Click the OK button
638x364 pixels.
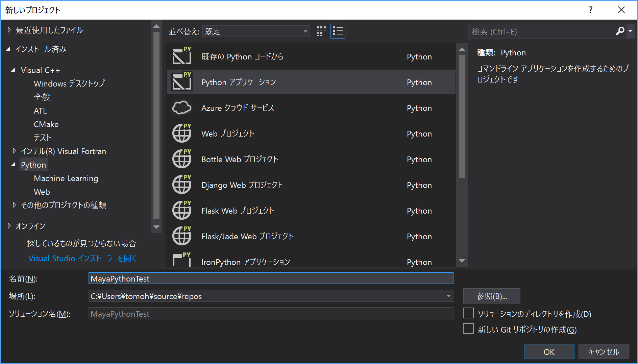point(549,351)
